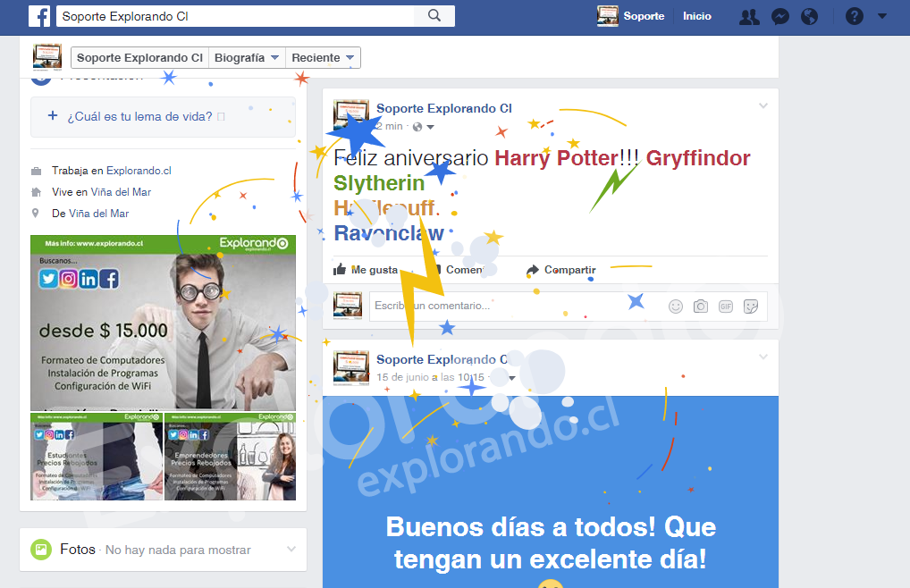Go to Soporte profile link in top bar
The width and height of the screenshot is (910, 588).
(644, 16)
